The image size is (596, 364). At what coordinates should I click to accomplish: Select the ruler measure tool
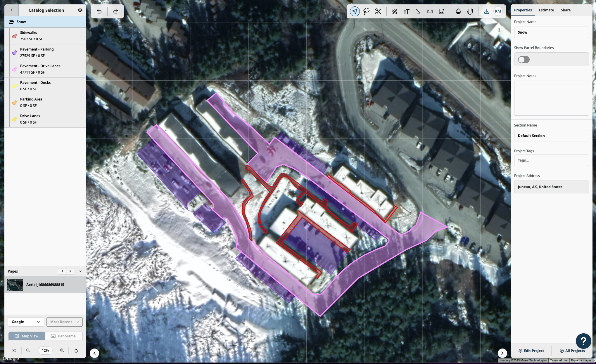point(430,11)
